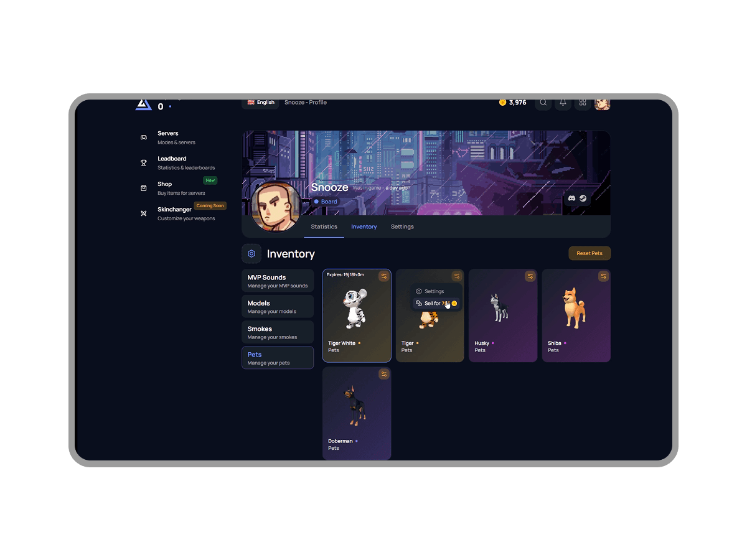Switch to the Statistics tab
Image resolution: width=747 pixels, height=560 pixels.
tap(324, 227)
